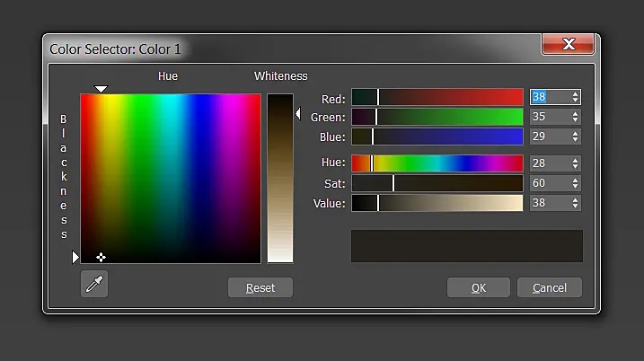Decrease Sat with the down spinner arrow
This screenshot has width=644, height=361.
[575, 187]
